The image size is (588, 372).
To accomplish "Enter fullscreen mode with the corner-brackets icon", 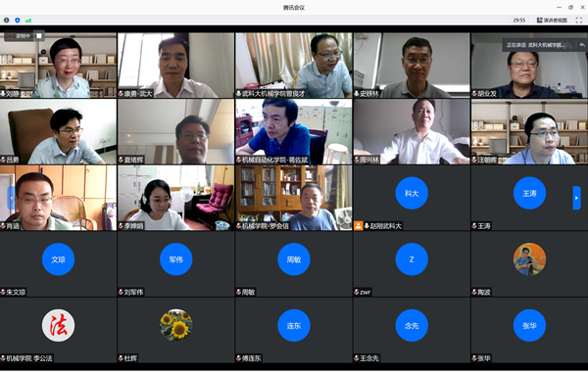I will 579,21.
